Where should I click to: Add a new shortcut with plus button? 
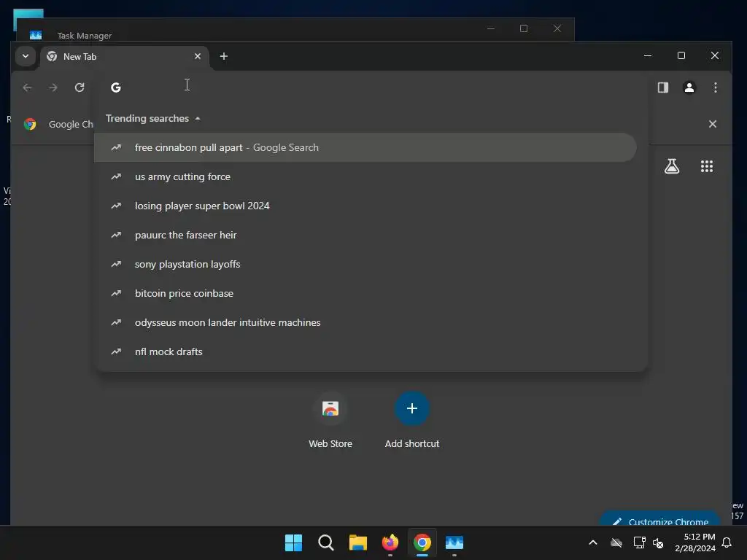[x=412, y=408]
